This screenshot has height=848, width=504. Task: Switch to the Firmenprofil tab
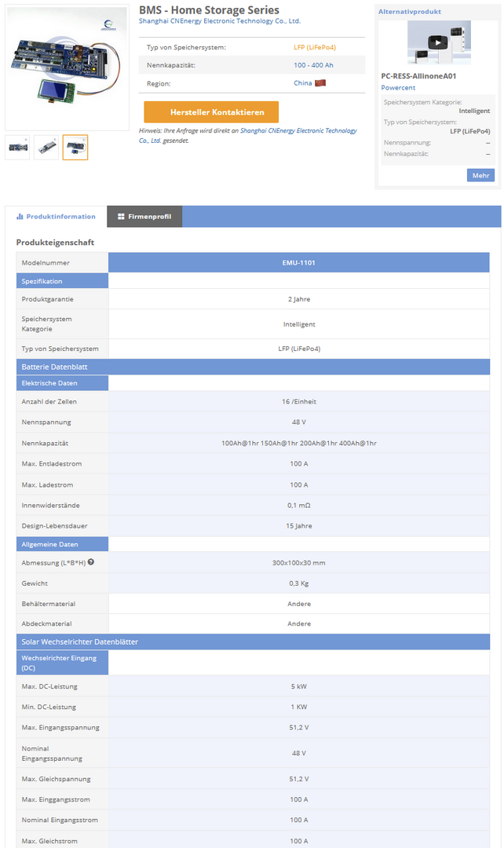click(x=144, y=217)
